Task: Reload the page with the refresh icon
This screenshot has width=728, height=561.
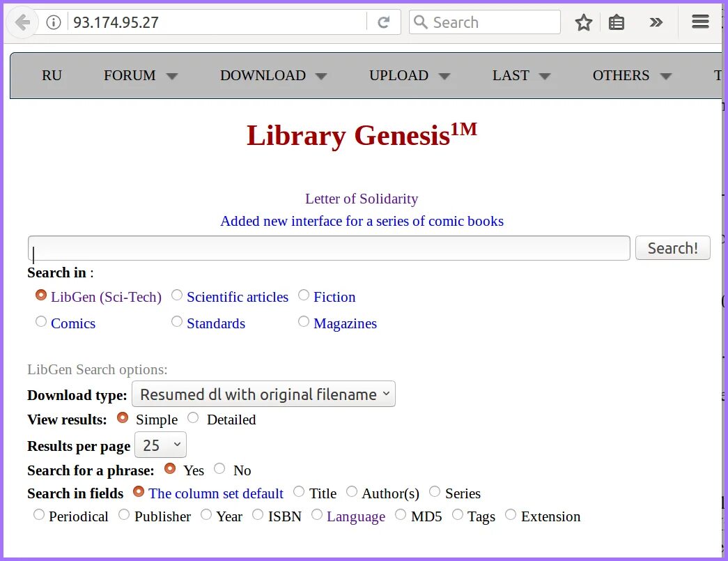Action: [383, 22]
